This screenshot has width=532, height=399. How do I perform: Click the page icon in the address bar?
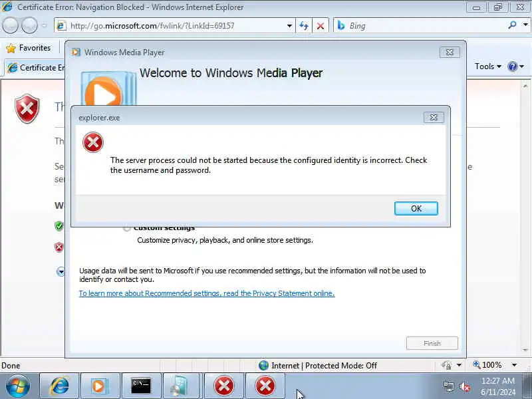[61, 26]
